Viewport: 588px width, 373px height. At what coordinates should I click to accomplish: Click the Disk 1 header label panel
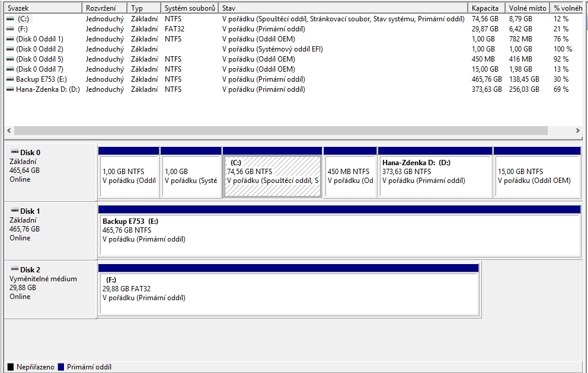tap(50, 231)
